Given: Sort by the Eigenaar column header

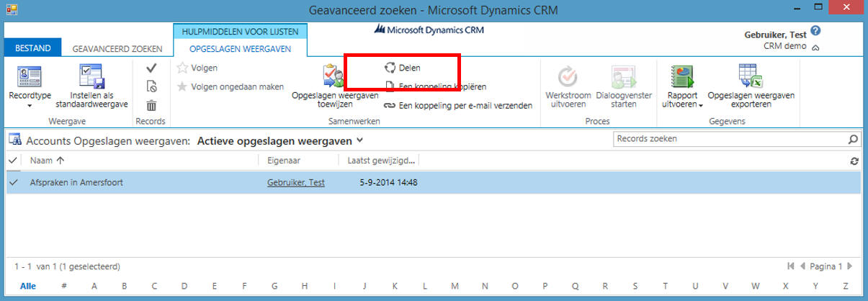Looking at the screenshot, I should pyautogui.click(x=284, y=161).
